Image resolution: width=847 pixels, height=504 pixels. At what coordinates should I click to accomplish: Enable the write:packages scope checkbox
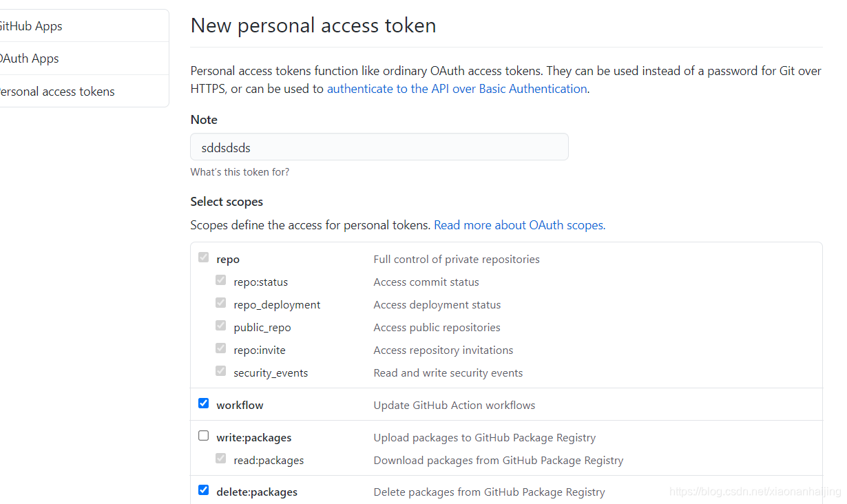203,436
